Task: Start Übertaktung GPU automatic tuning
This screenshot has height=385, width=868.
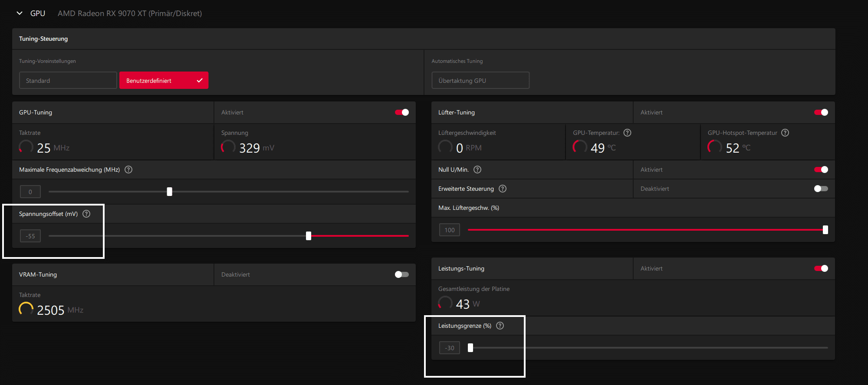Action: pyautogui.click(x=480, y=80)
